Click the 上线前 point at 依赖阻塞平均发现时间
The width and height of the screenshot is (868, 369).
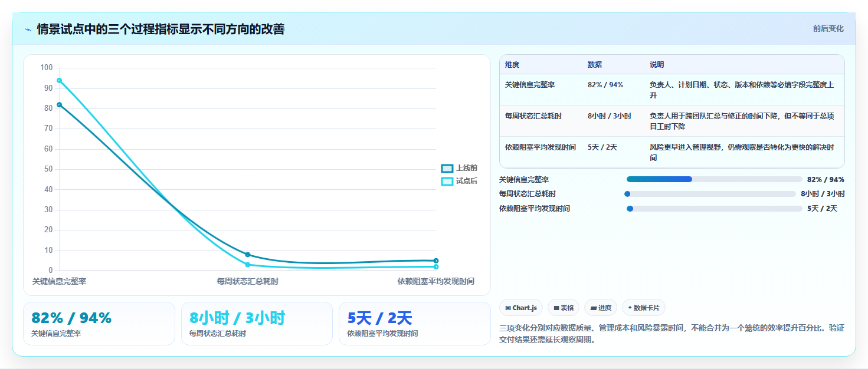pos(436,261)
